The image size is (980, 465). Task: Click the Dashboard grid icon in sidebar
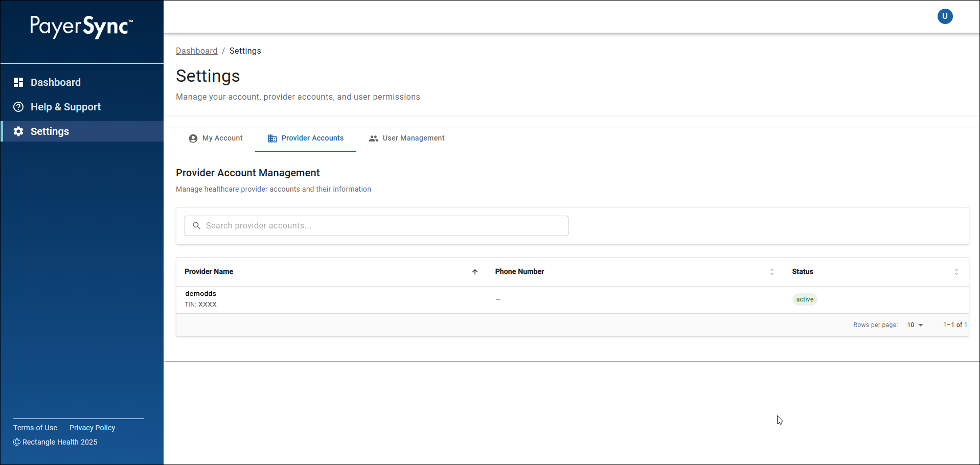(18, 82)
